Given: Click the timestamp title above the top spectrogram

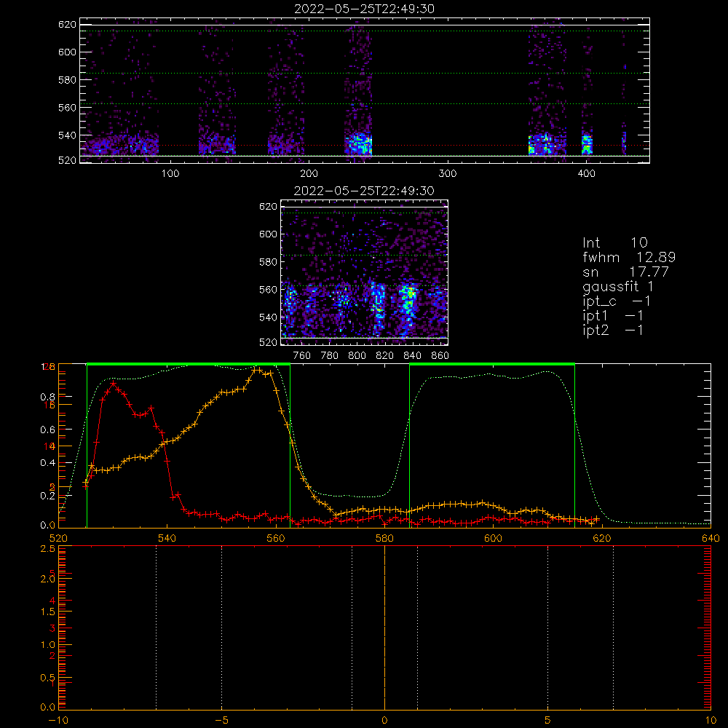Looking at the screenshot, I should coord(365,9).
